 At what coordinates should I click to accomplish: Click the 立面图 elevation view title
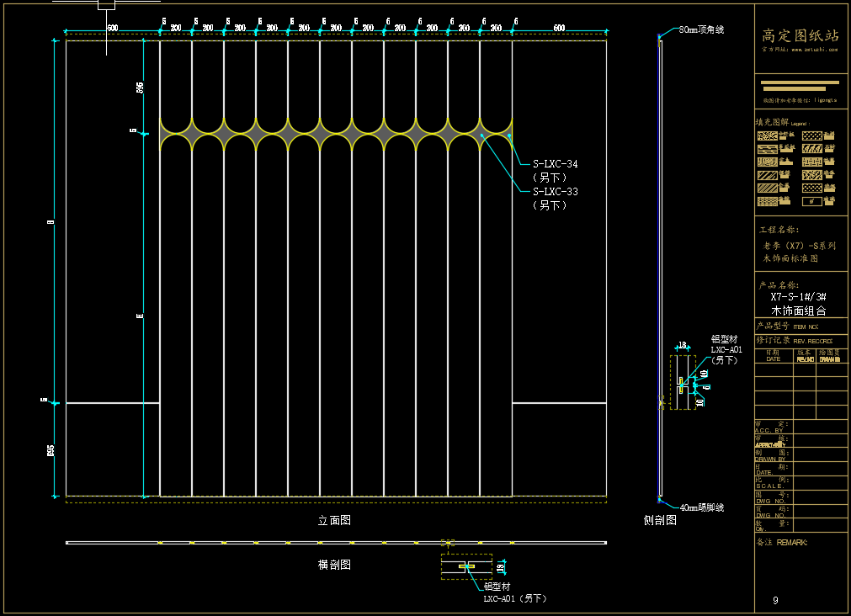[334, 521]
